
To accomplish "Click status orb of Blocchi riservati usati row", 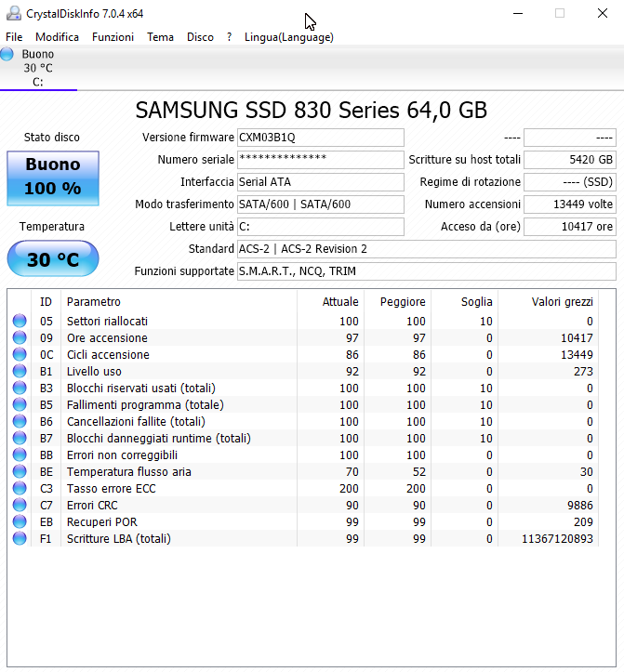I will (x=20, y=388).
